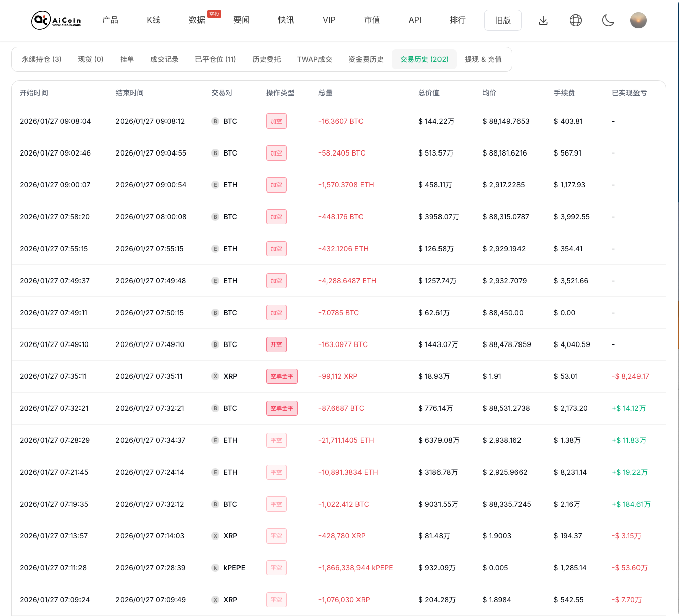679x616 pixels.
Task: Click the AiCoin logo
Action: (x=55, y=20)
